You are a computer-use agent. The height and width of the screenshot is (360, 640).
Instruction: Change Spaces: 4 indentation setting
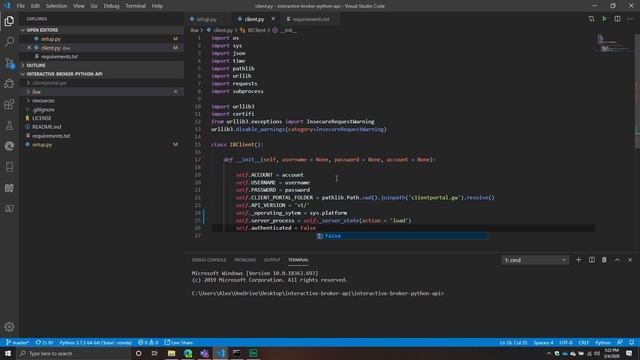tap(543, 342)
